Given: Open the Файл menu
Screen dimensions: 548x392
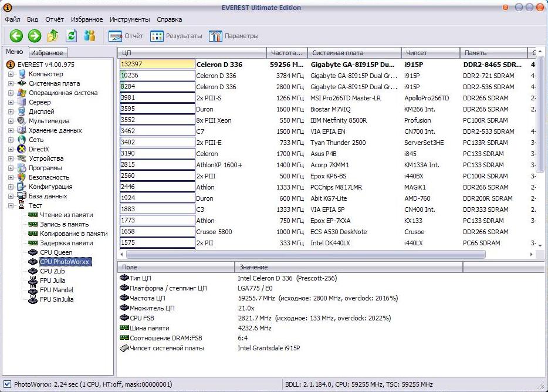Looking at the screenshot, I should tap(12, 19).
